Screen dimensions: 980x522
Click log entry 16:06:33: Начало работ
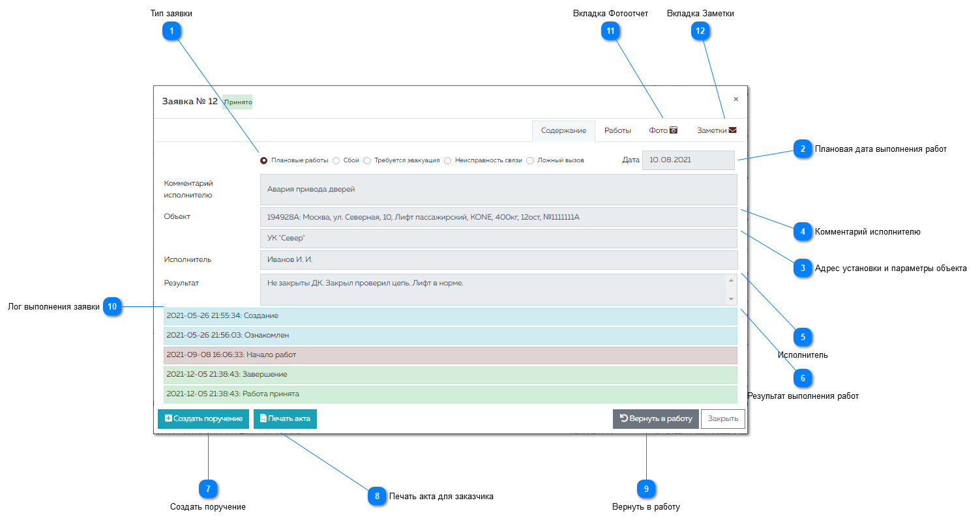[451, 355]
